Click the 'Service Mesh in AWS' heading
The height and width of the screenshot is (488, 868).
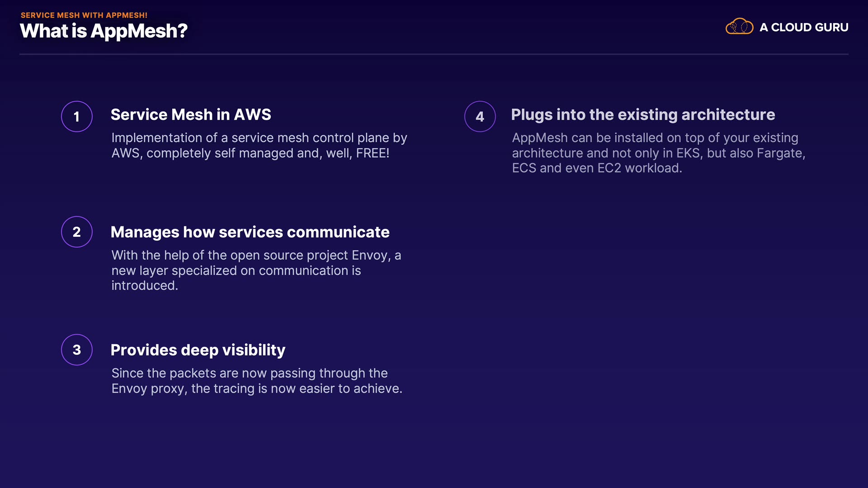[x=191, y=115]
